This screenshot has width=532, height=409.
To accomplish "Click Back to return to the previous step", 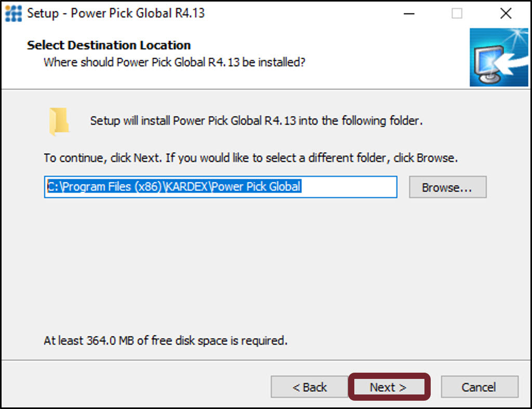I will coord(309,387).
